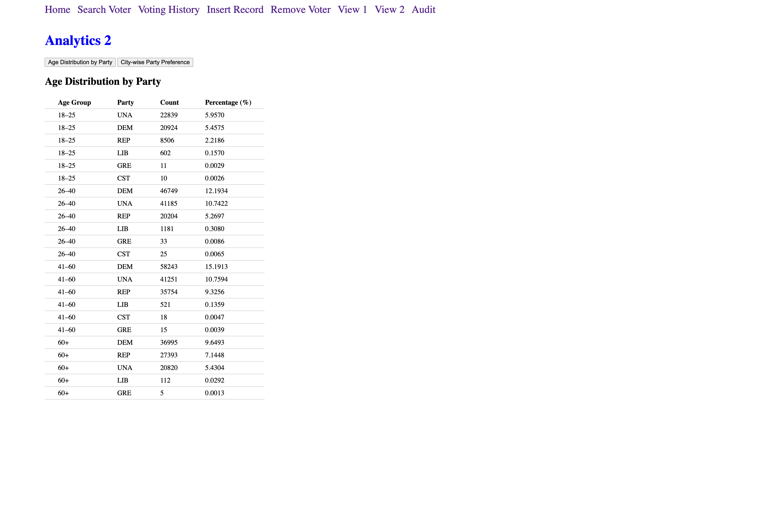
Task: Click count 20204
Action: point(169,216)
